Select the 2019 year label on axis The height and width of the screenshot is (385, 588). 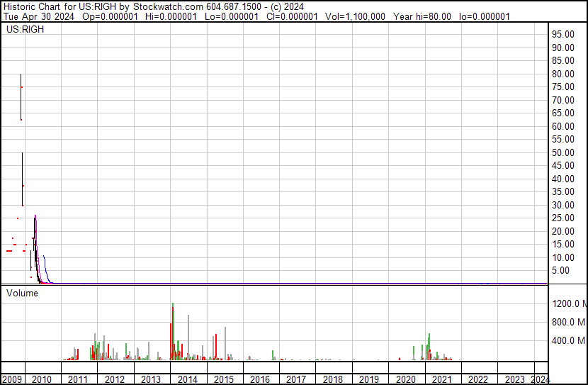click(x=369, y=379)
